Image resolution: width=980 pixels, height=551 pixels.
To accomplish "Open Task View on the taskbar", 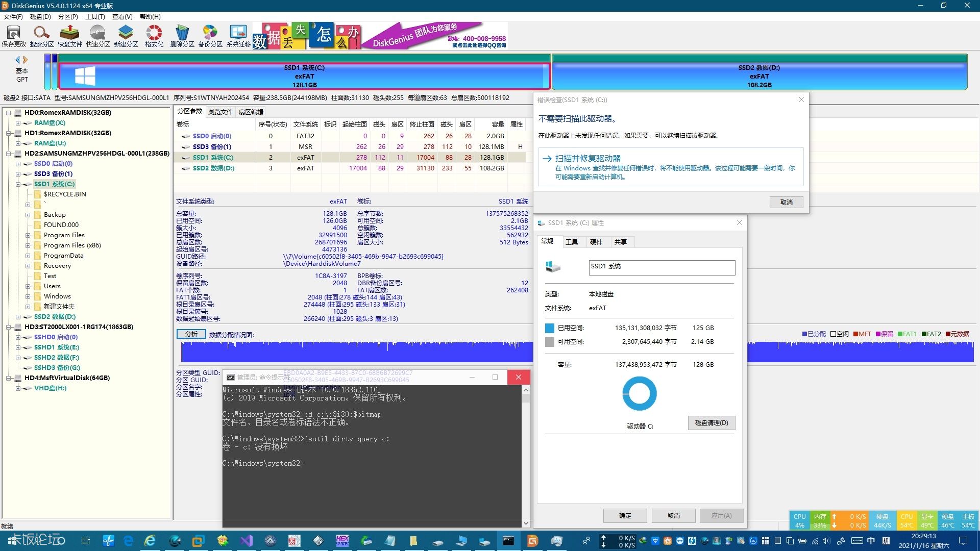I will point(85,541).
